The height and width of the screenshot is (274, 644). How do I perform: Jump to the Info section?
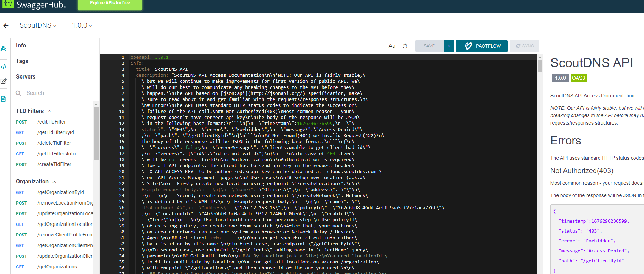[x=21, y=45]
